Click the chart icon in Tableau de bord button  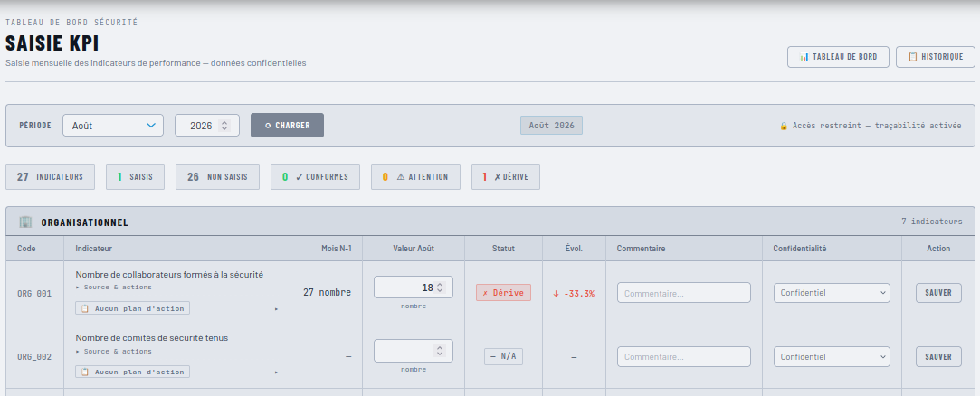804,57
